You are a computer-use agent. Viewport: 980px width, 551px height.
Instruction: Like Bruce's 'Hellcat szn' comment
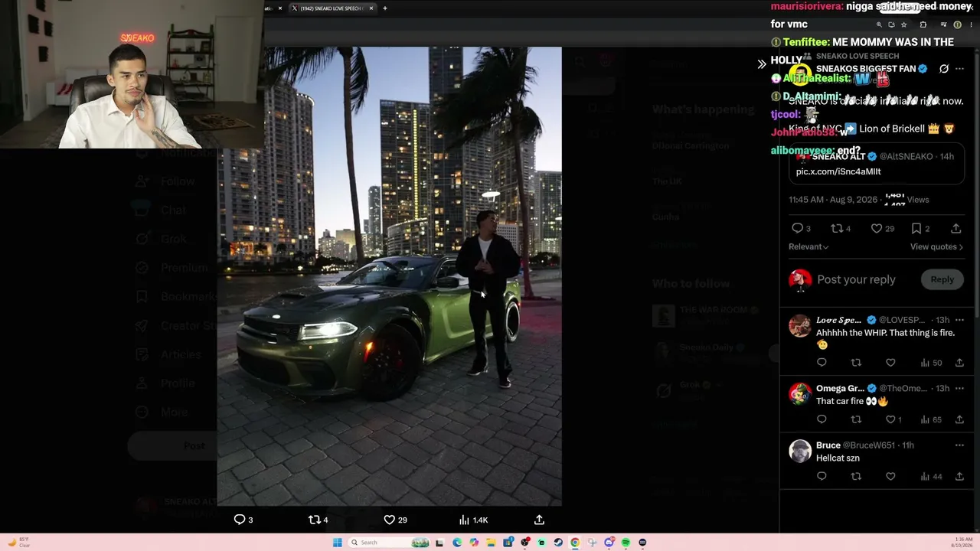click(890, 476)
